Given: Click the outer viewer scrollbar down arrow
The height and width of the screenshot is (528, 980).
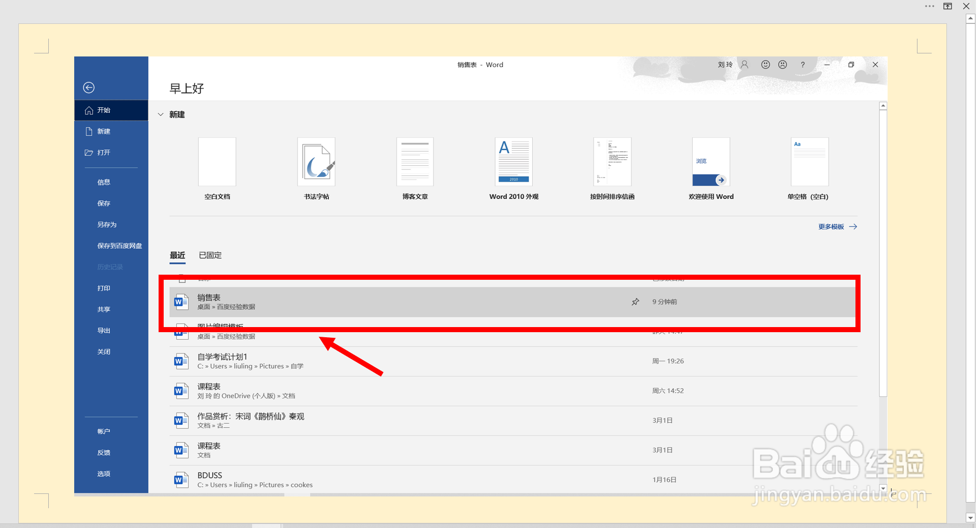Looking at the screenshot, I should pos(970,518).
